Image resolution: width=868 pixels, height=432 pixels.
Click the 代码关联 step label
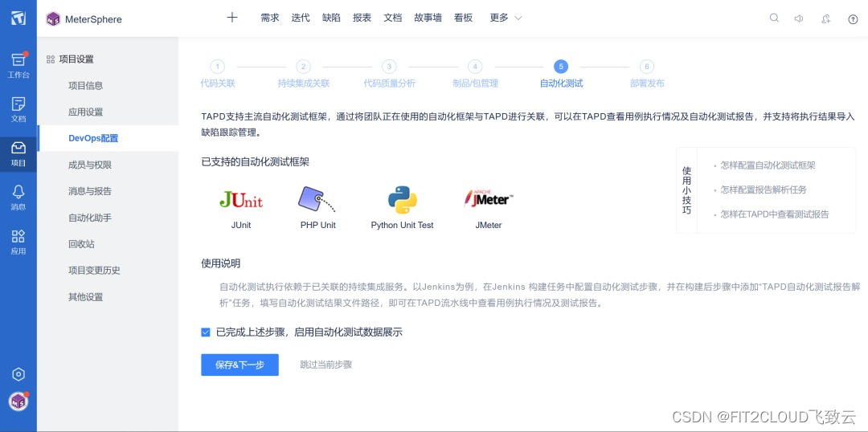pos(218,84)
